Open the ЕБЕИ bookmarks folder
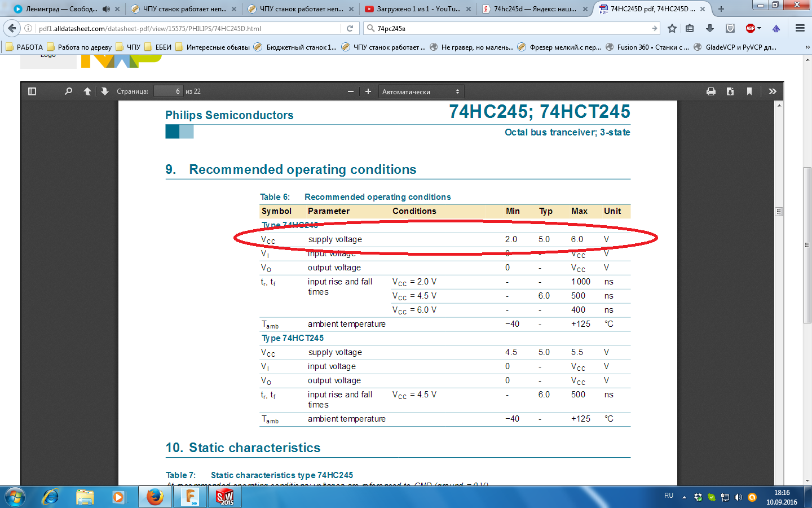The width and height of the screenshot is (812, 508). (158, 47)
